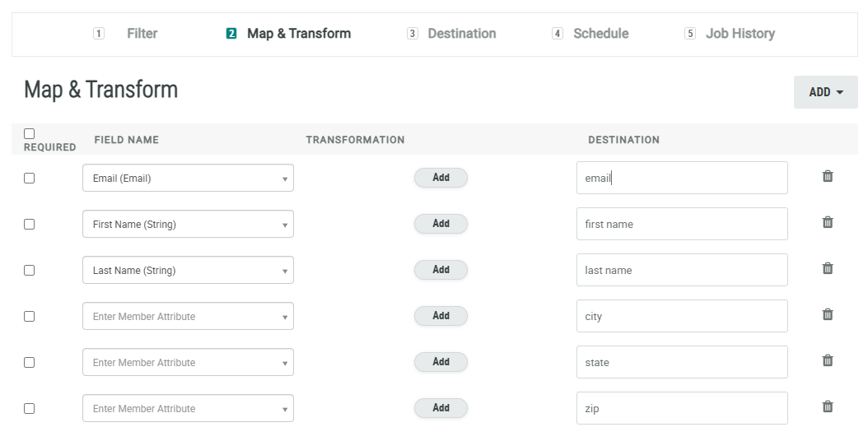Toggle the select-all Required checkbox in header
This screenshot has height=441, width=868.
(30, 133)
